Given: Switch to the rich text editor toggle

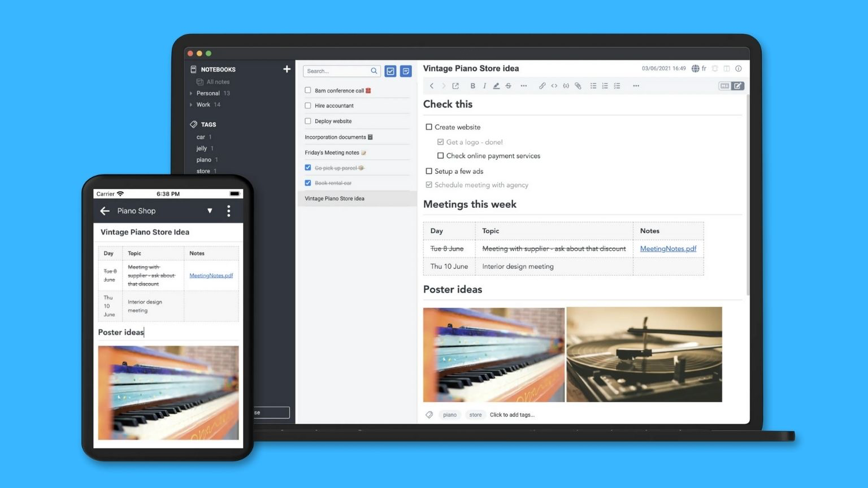Looking at the screenshot, I should pyautogui.click(x=738, y=86).
